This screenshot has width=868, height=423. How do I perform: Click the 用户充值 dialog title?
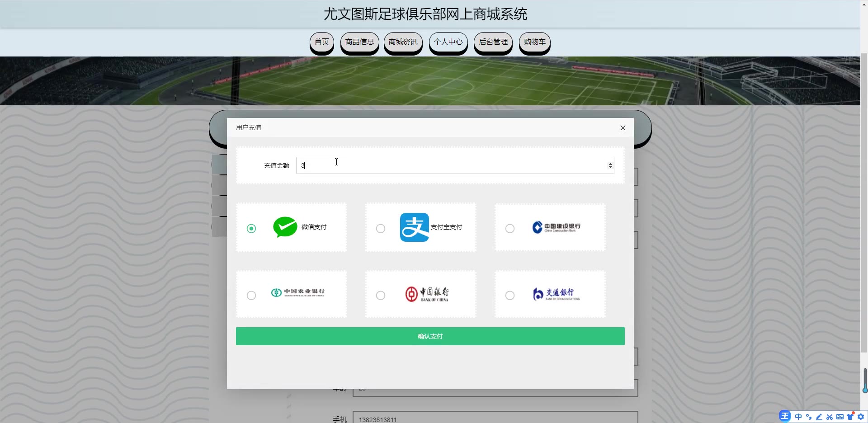tap(249, 127)
